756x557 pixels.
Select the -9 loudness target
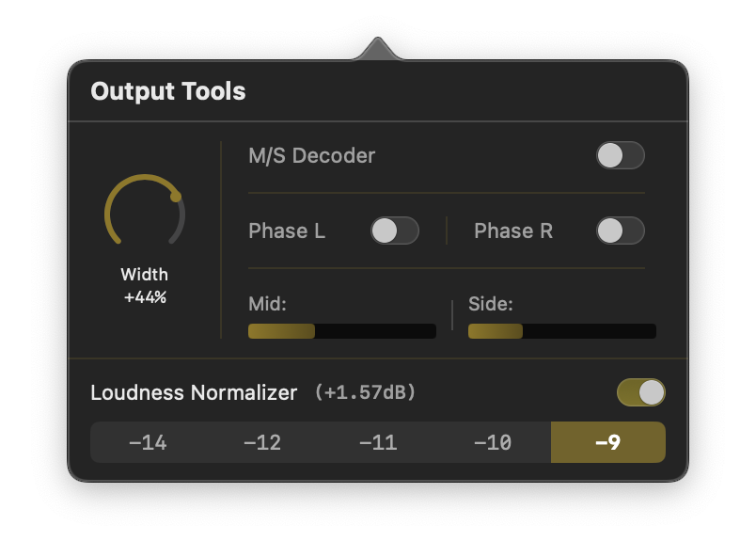(x=607, y=442)
